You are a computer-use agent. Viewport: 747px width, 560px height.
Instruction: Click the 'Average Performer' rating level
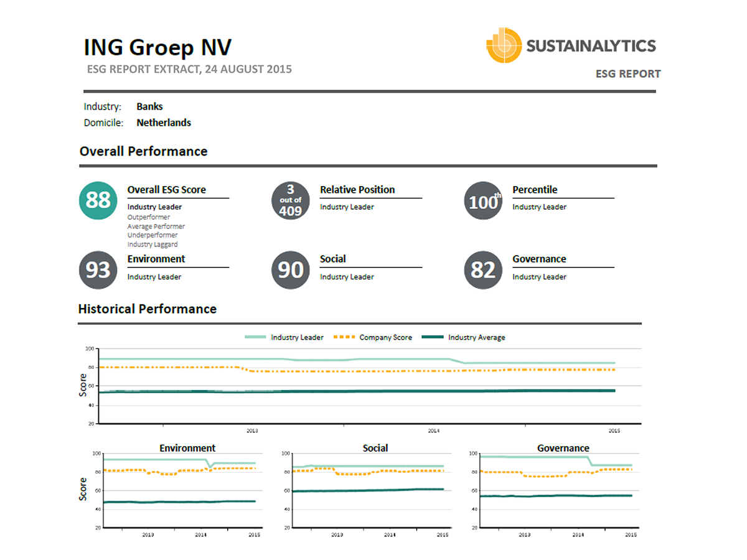(x=156, y=226)
